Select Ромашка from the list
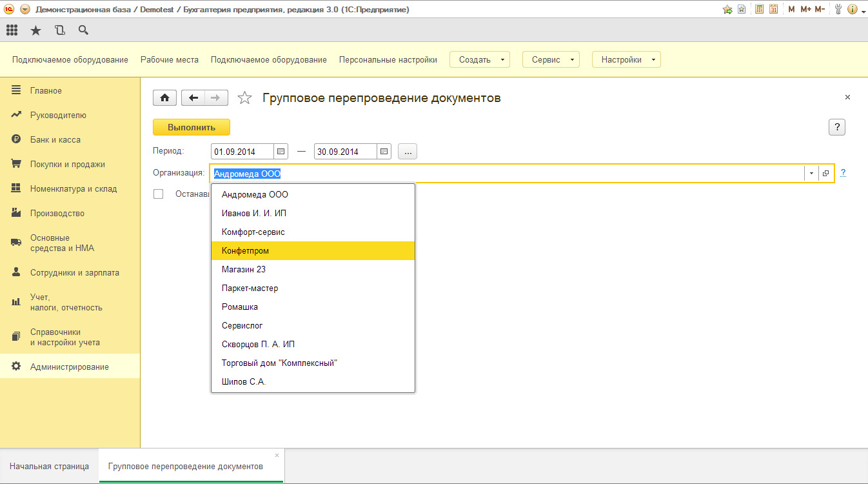Image resolution: width=868 pixels, height=484 pixels. point(313,307)
